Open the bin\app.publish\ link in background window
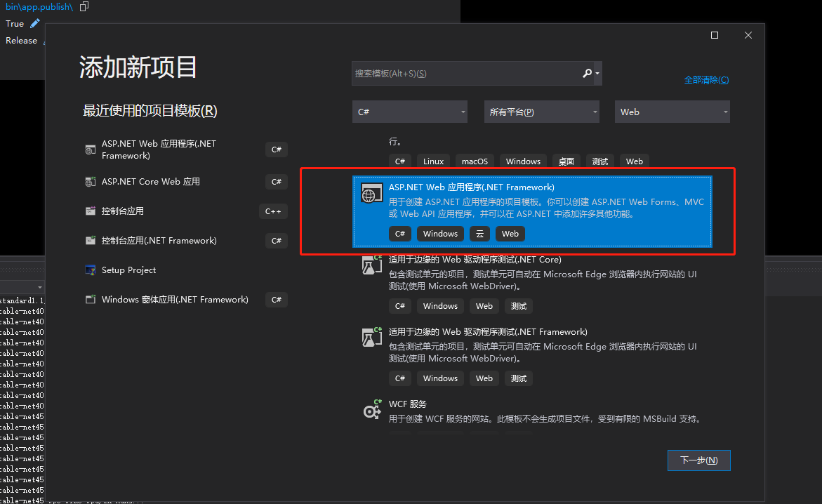822x504 pixels. (x=39, y=6)
